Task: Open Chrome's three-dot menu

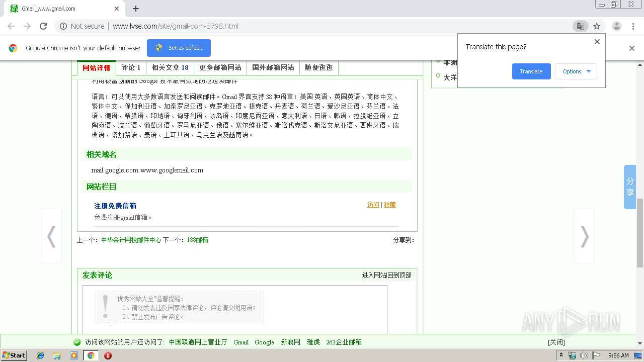Action: (x=633, y=26)
